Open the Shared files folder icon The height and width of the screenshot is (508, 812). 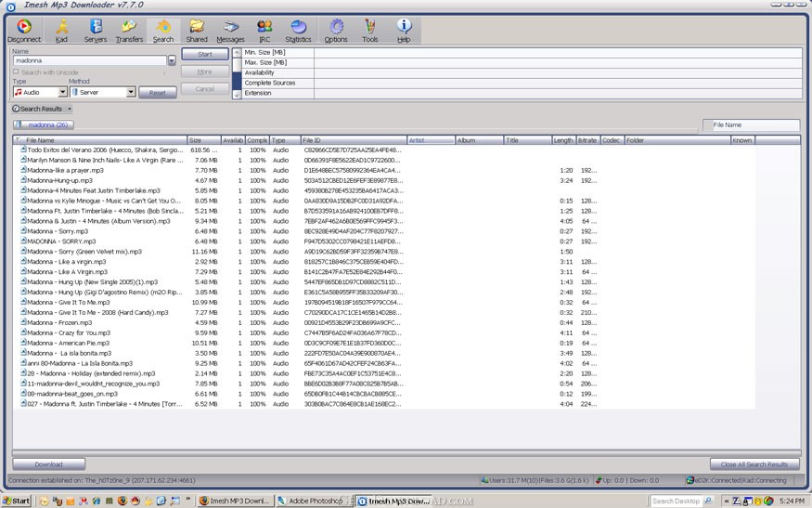pos(197,31)
